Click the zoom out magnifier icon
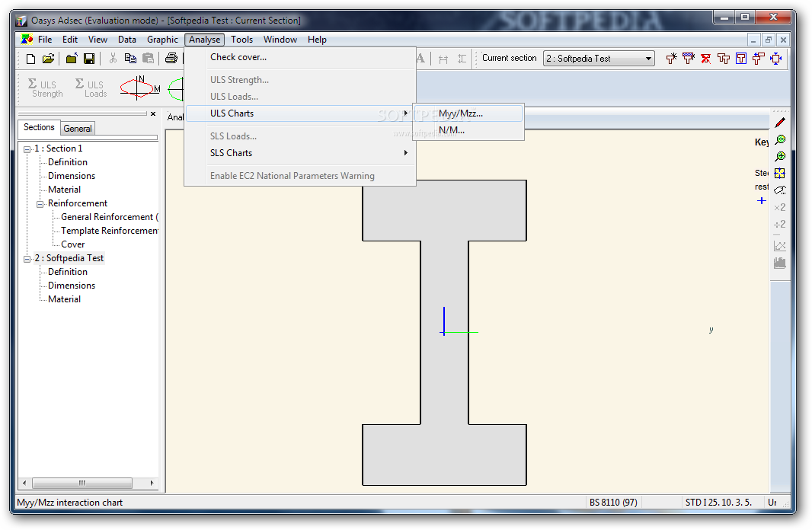The height and width of the screenshot is (530, 812). coord(780,140)
